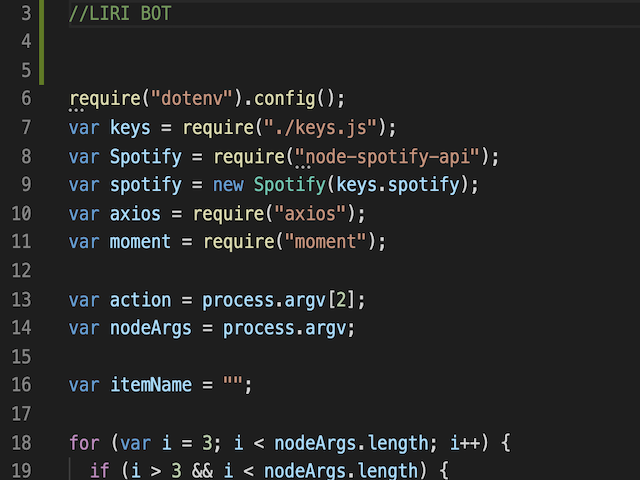Place cursor on empty line 12
640x480 pixels.
[200, 272]
